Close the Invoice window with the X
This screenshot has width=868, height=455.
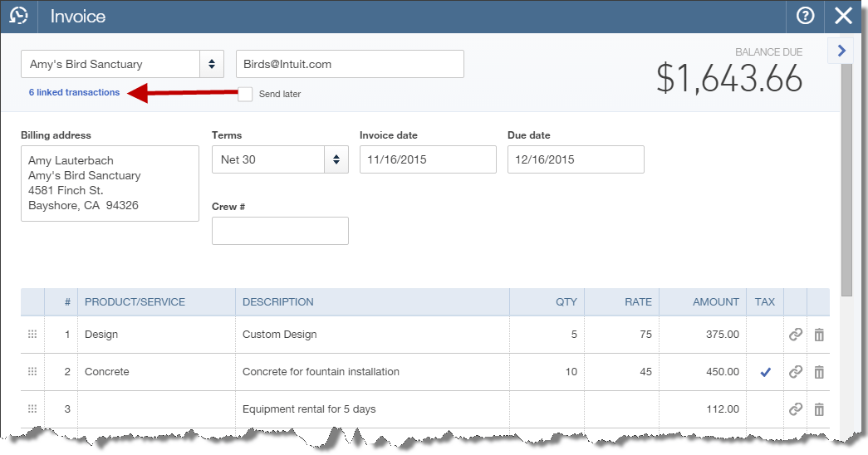844,16
